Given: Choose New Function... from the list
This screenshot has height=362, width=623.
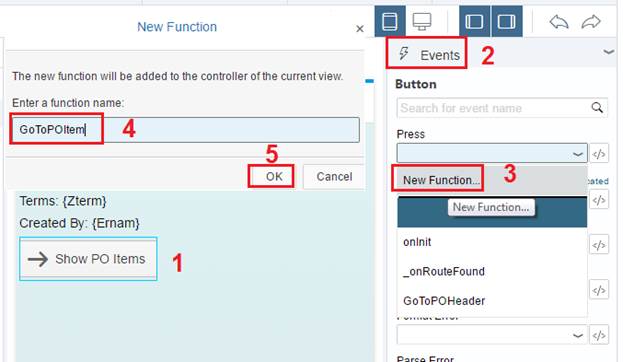Looking at the screenshot, I should pyautogui.click(x=440, y=180).
